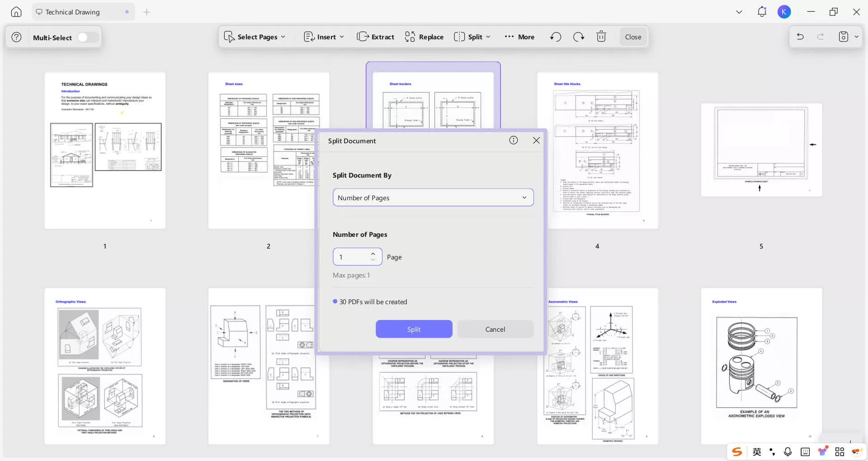Click the microphone voice input icon
This screenshot has width=868, height=461.
point(788,452)
